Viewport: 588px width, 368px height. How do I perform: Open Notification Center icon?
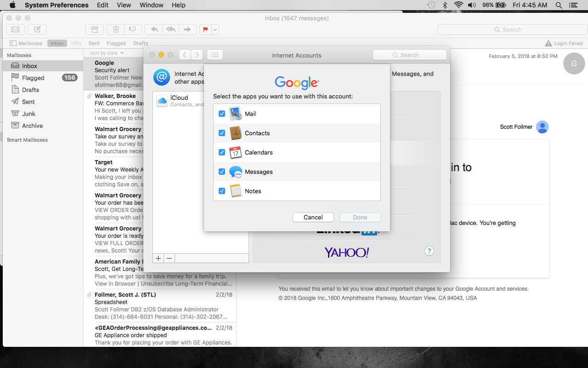[572, 5]
